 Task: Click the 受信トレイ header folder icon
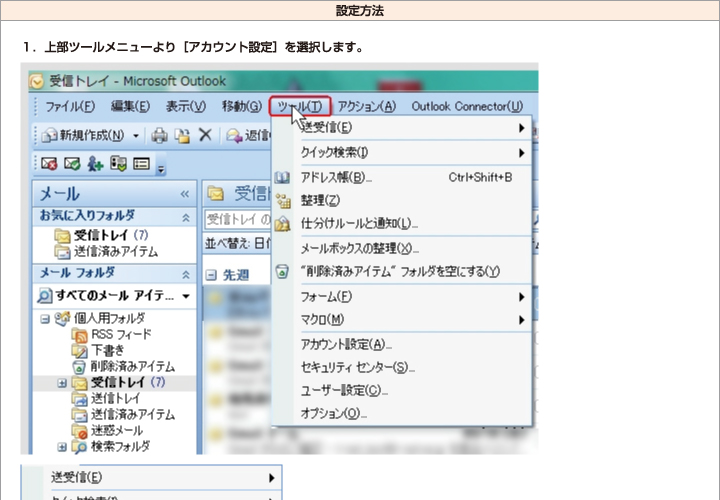[216, 194]
